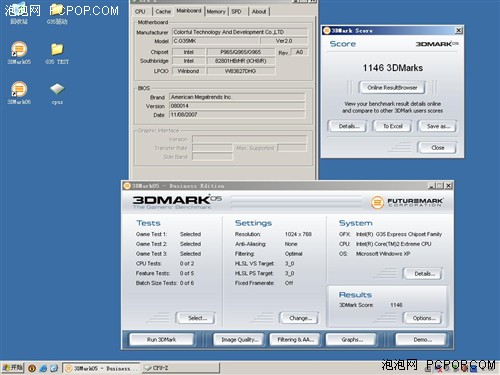Open Internet Explorer from quick launch
500x375 pixels.
(x=43, y=368)
